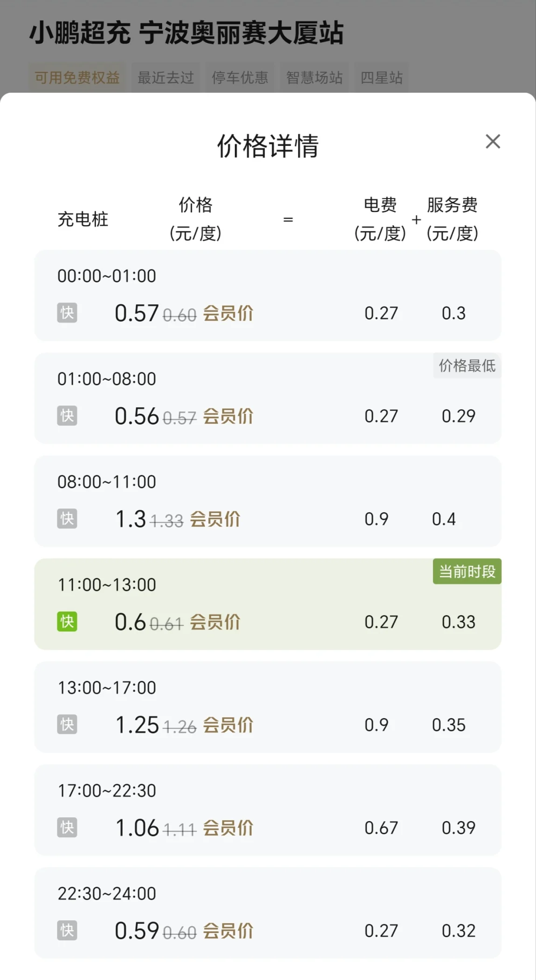Screen dimensions: 536x980
Task: Tap the 停车优惠 tag
Action: [240, 77]
